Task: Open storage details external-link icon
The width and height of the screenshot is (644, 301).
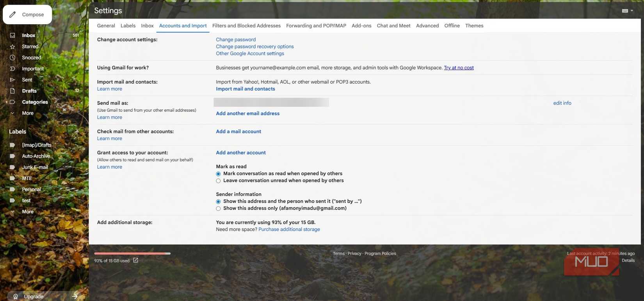Action: point(135,260)
